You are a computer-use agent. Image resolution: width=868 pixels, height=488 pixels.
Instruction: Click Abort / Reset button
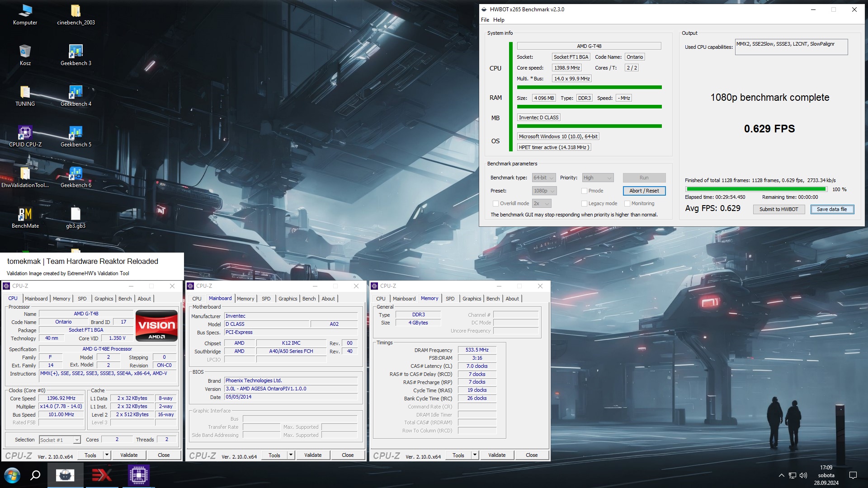644,191
